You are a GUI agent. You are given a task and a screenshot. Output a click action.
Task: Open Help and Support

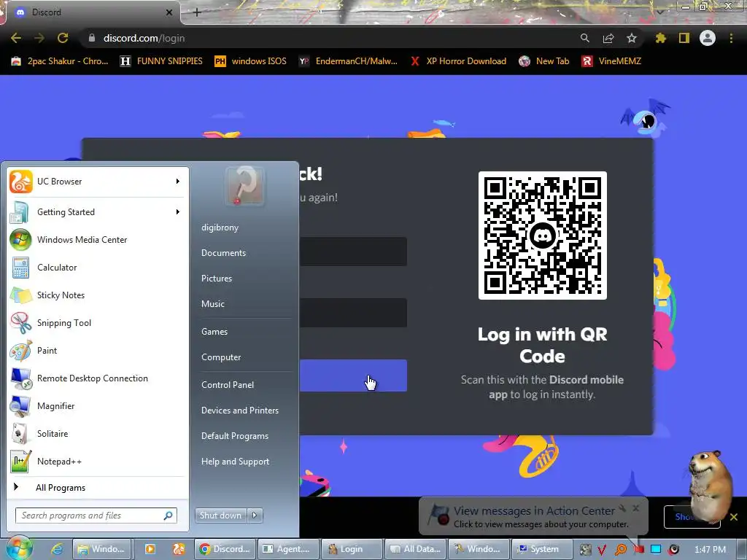point(235,462)
